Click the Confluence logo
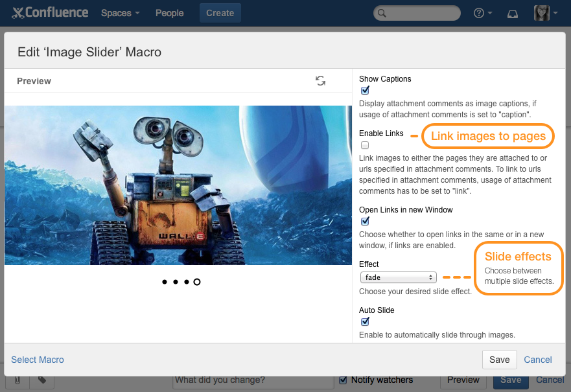Screen dimensions: 571x392 coord(50,13)
